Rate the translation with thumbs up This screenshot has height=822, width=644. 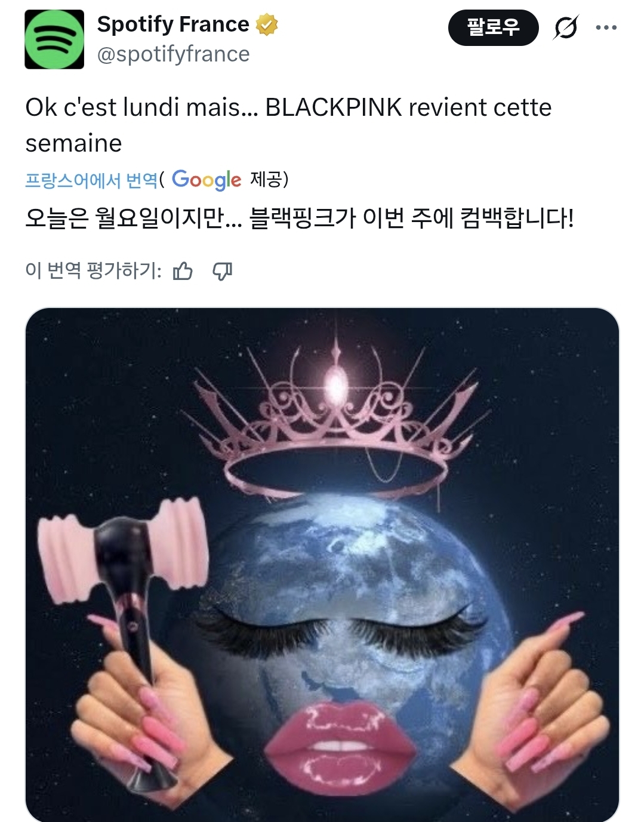point(183,271)
